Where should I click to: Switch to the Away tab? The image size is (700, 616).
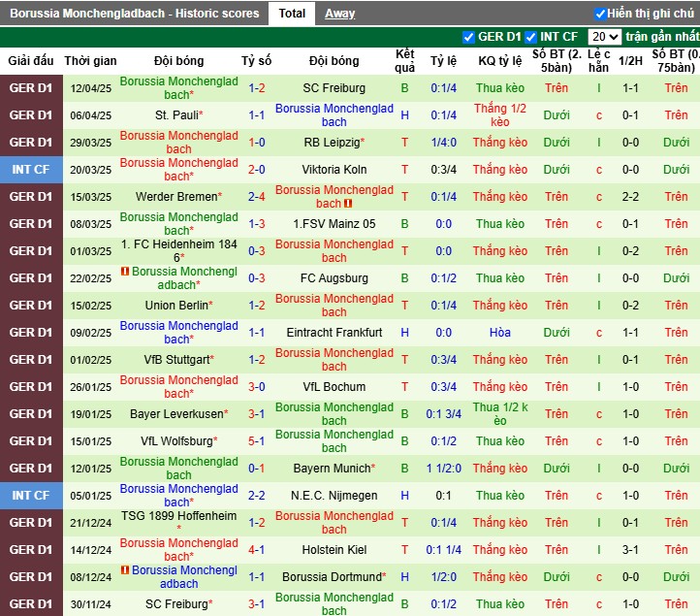339,14
